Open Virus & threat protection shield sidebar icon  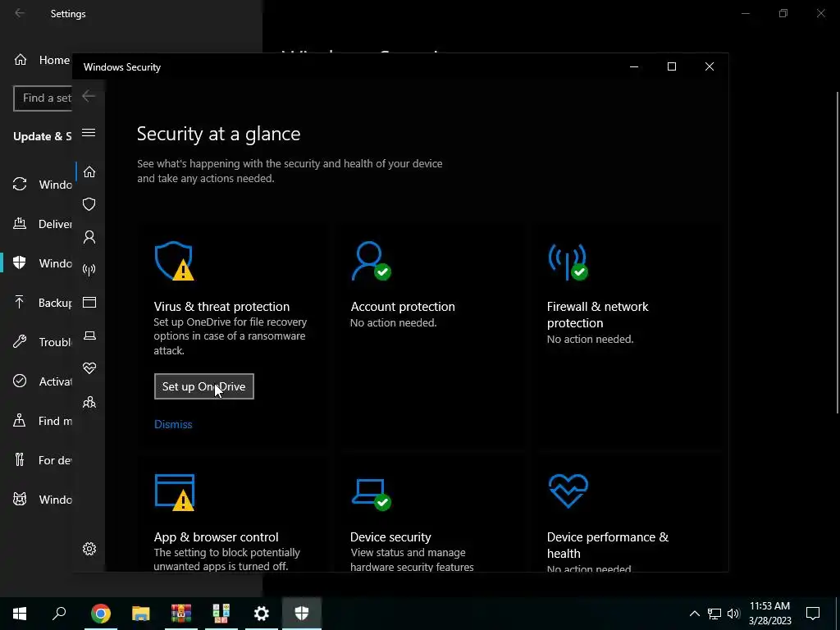pos(89,204)
